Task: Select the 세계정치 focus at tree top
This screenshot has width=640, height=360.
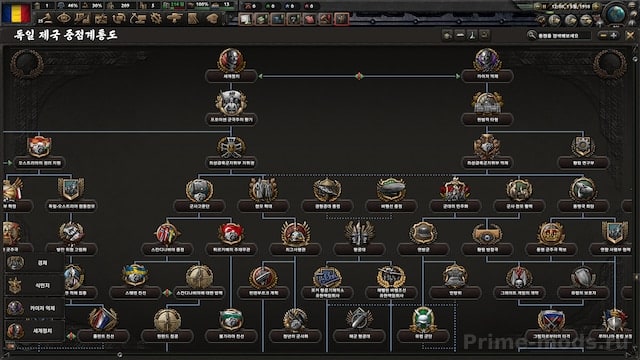Action: [231, 66]
